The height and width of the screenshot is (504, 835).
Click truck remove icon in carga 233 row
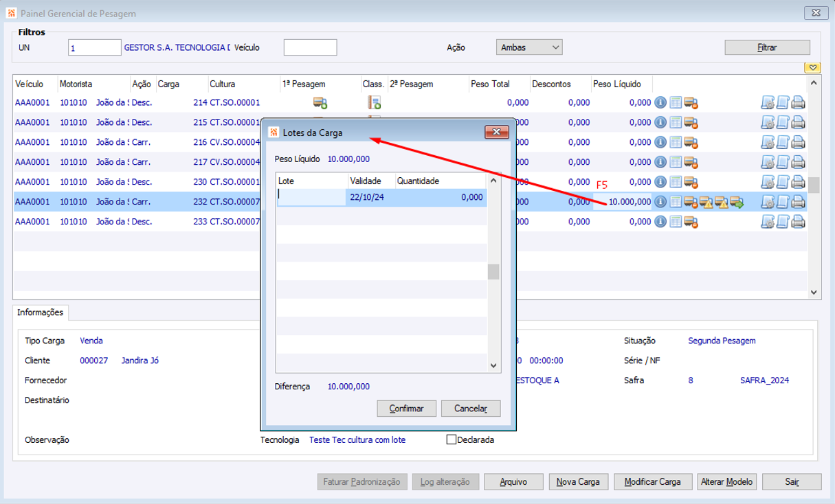691,222
